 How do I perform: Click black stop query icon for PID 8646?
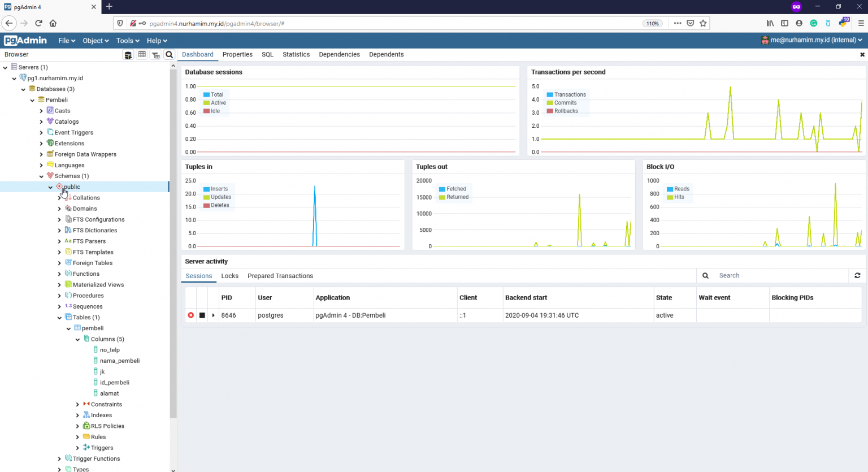coord(202,315)
